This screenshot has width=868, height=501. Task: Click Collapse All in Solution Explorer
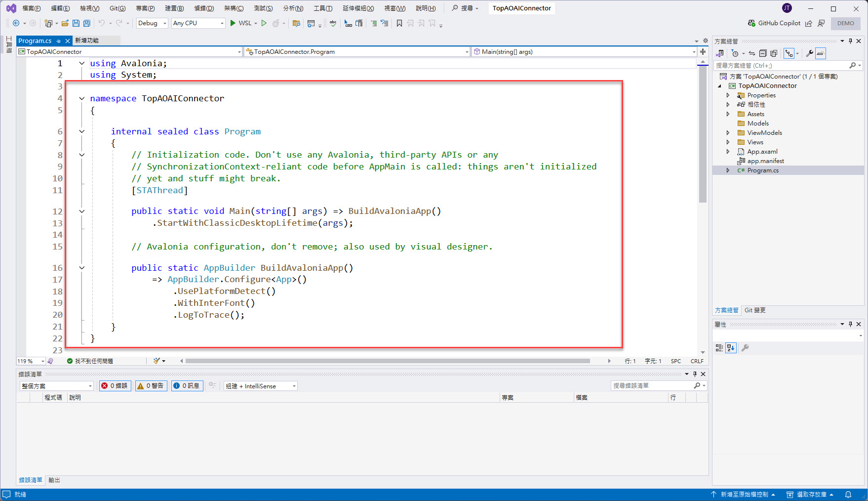(763, 53)
